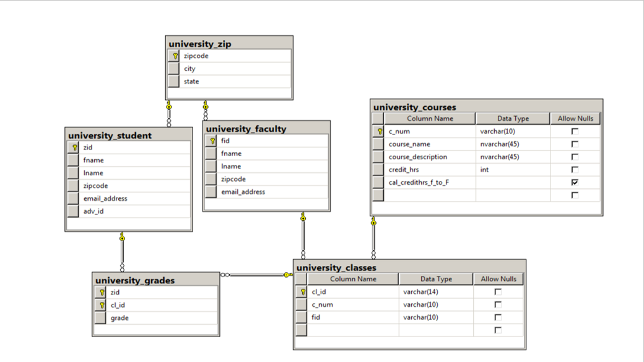Click the primary key icon beside zipcode in university_zip

[175, 56]
